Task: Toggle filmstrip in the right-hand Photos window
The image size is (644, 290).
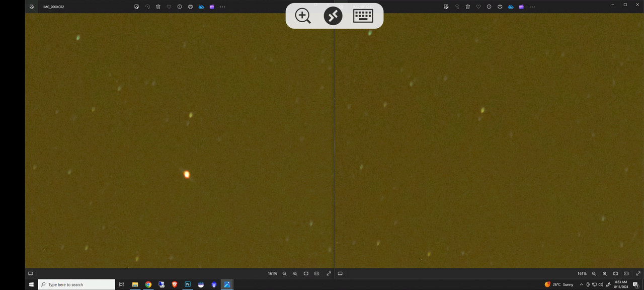Action: click(340, 274)
